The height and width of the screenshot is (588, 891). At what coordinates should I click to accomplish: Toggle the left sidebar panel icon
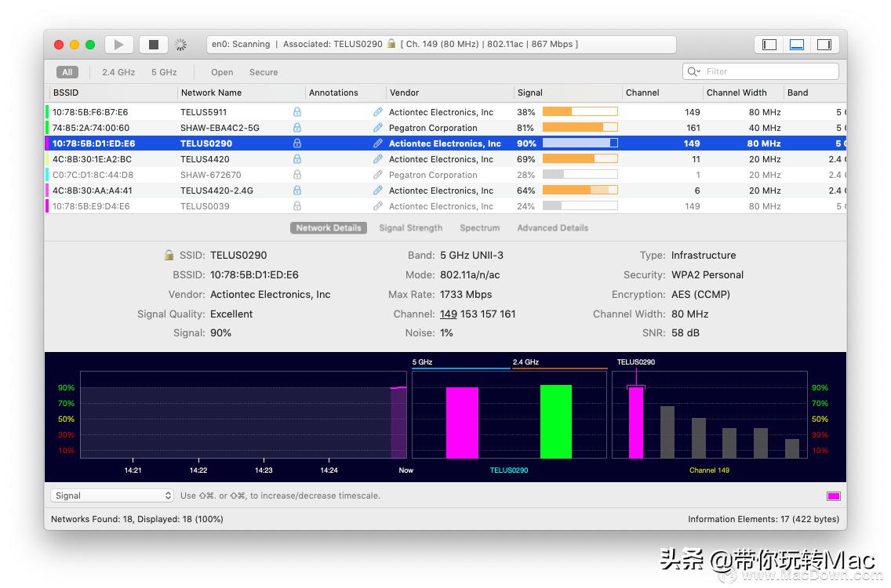(769, 45)
